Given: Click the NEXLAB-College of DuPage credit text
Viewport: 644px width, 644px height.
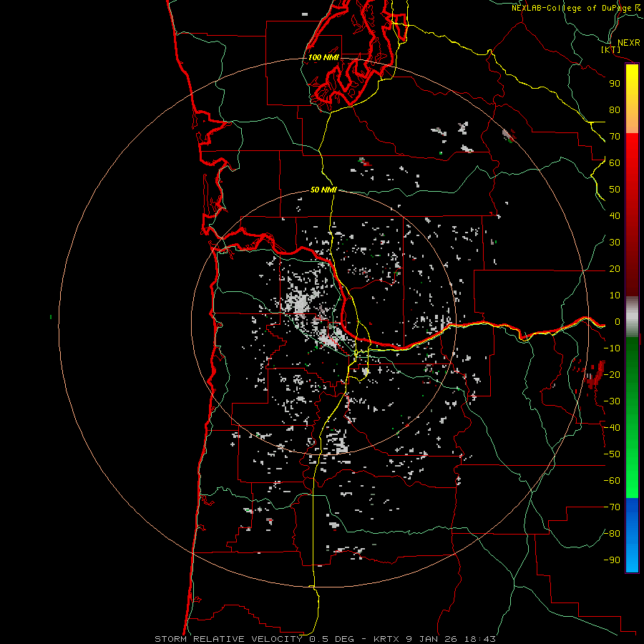Looking at the screenshot, I should 575,8.
